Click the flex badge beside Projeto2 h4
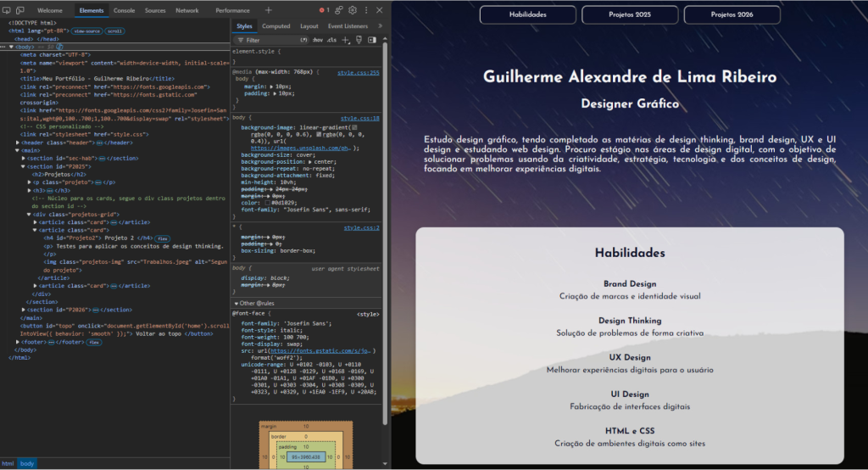Viewport: 868px width, 470px height. click(162, 238)
